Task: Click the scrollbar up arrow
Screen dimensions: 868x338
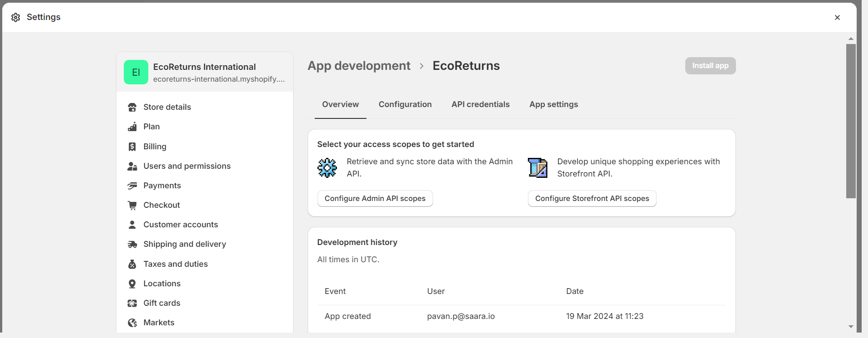Action: pos(851,39)
